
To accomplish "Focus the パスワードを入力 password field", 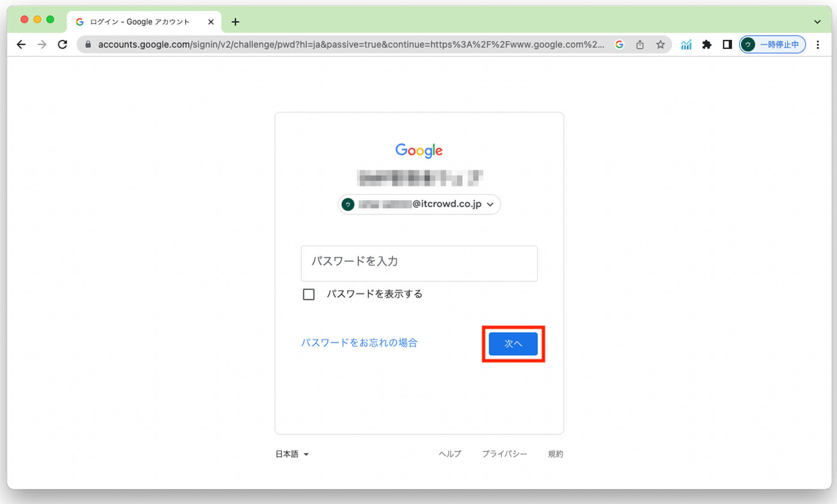I will 419,263.
